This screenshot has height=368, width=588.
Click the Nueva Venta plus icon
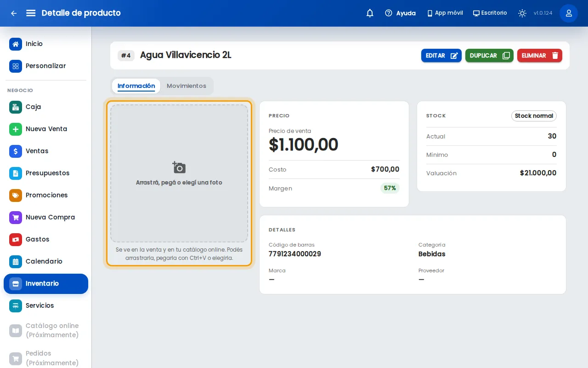16,129
